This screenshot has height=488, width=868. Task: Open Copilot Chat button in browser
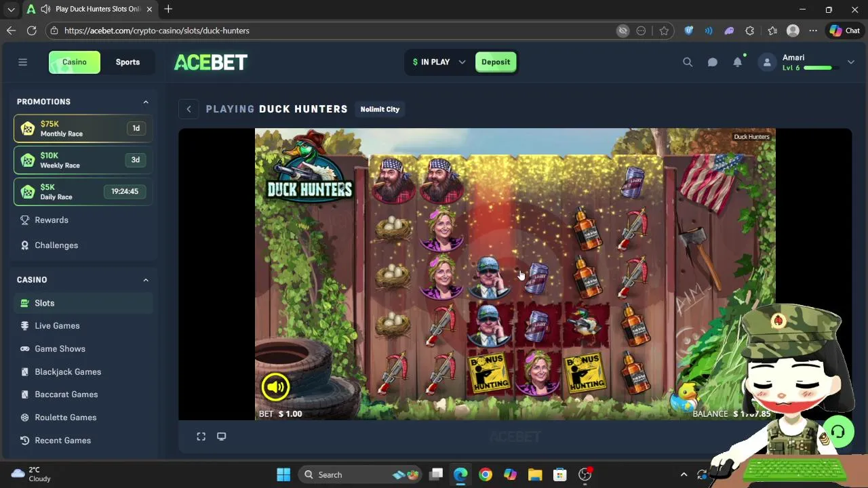coord(845,30)
